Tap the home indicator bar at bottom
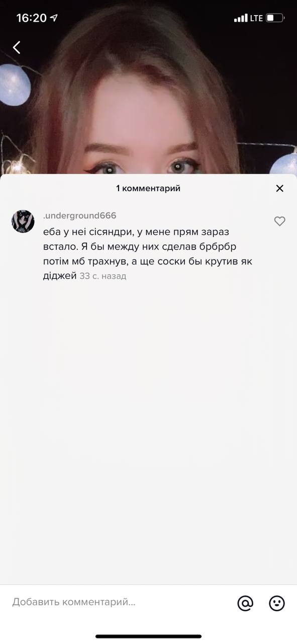The height and width of the screenshot is (644, 297). coord(148,636)
